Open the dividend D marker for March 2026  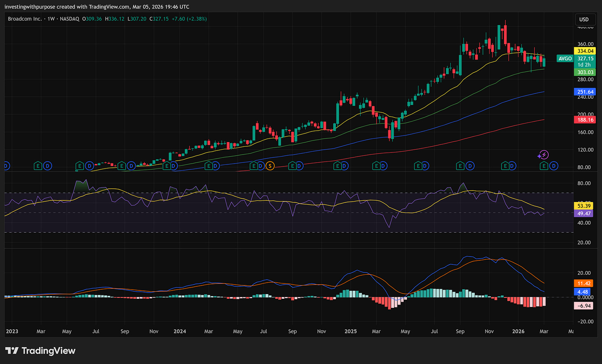point(554,166)
